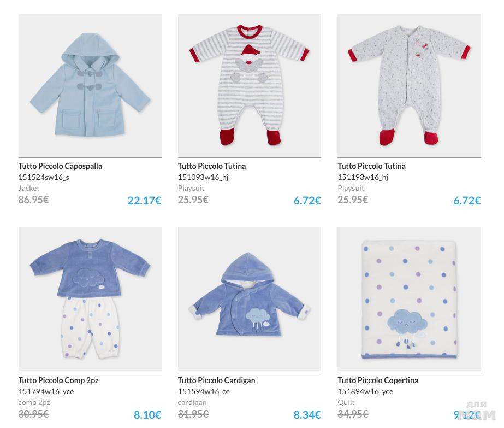This screenshot has width=504, height=428.
Task: Open Tutto Piccolo Capospalla product title
Action: tap(60, 166)
